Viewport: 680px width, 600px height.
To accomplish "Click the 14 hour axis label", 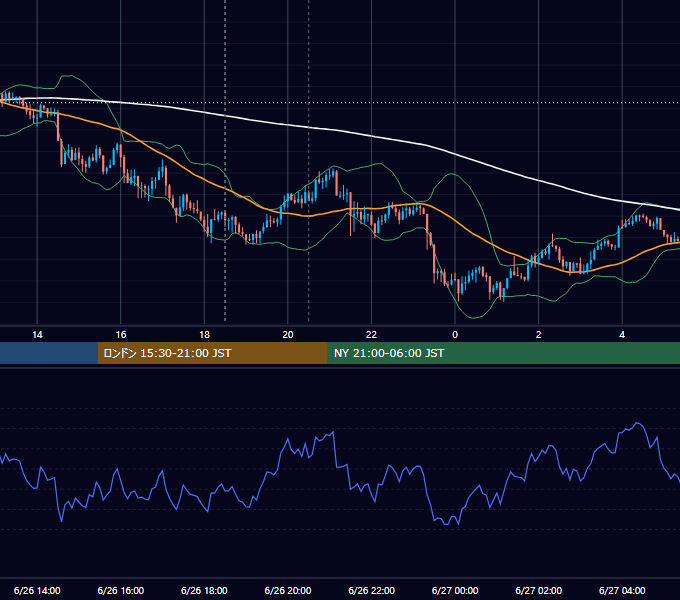I will click(x=37, y=335).
